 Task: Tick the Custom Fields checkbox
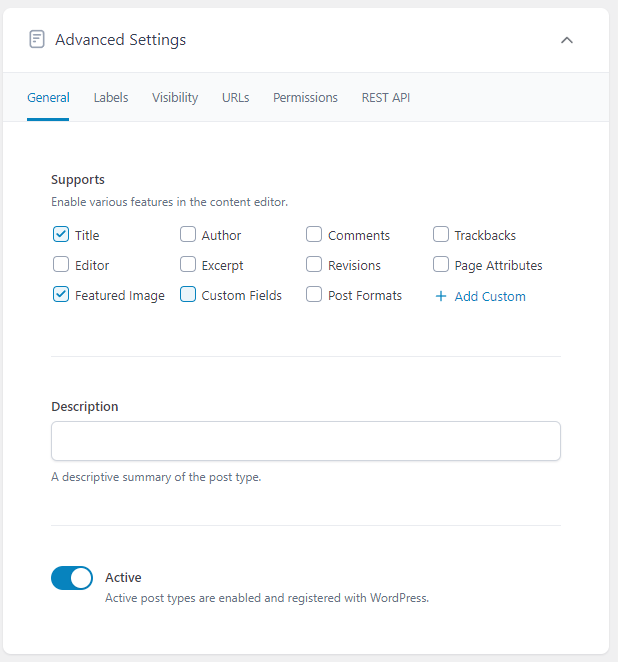(x=188, y=295)
